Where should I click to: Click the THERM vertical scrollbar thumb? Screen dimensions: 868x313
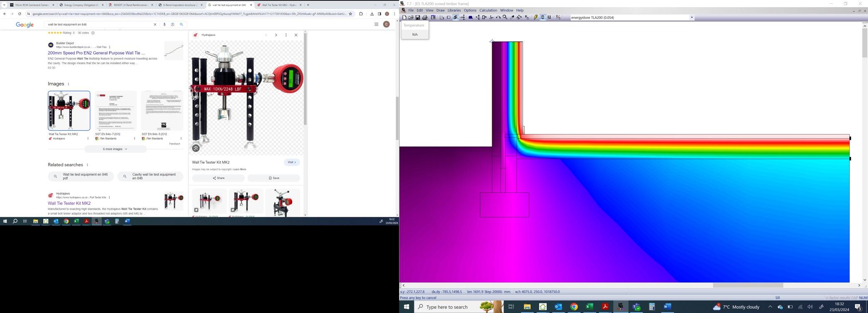(865, 43)
